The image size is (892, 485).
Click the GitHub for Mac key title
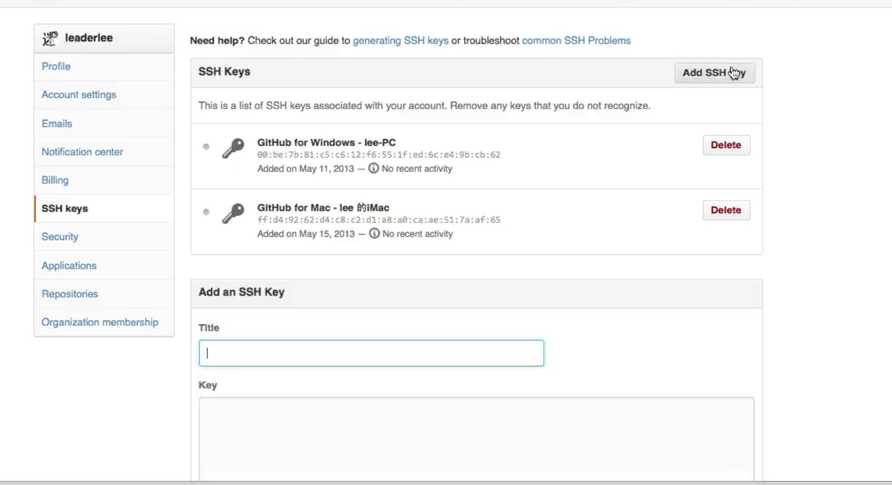click(x=323, y=208)
